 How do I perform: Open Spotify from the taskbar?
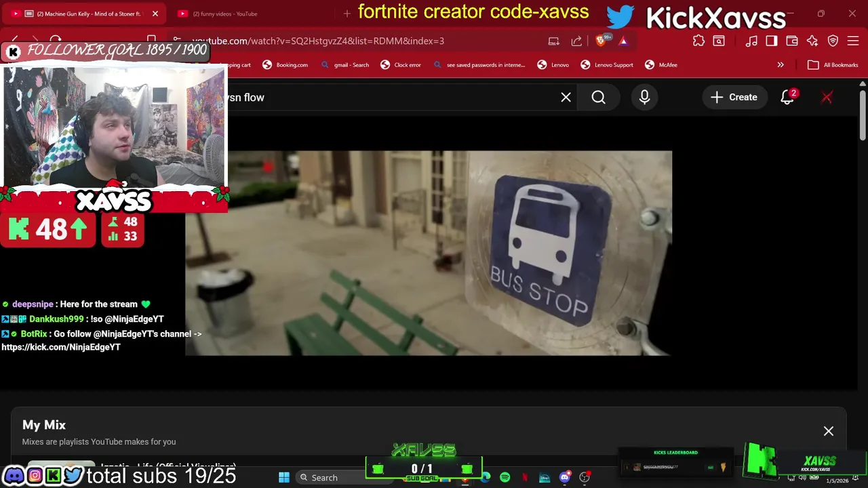tap(505, 478)
